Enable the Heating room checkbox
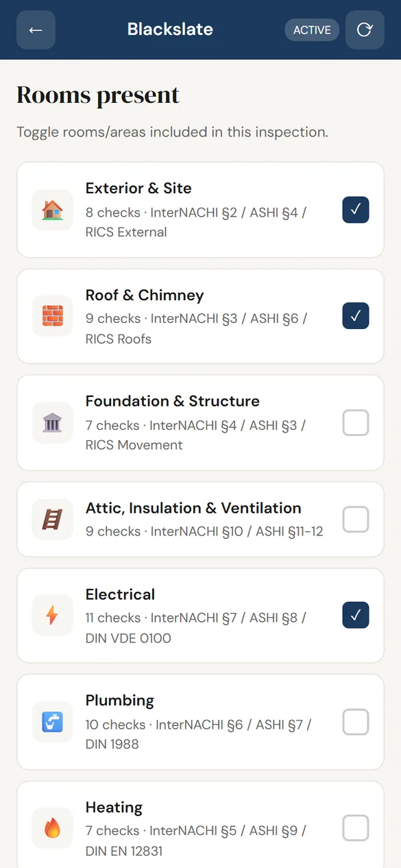The image size is (401, 868). coord(356,829)
